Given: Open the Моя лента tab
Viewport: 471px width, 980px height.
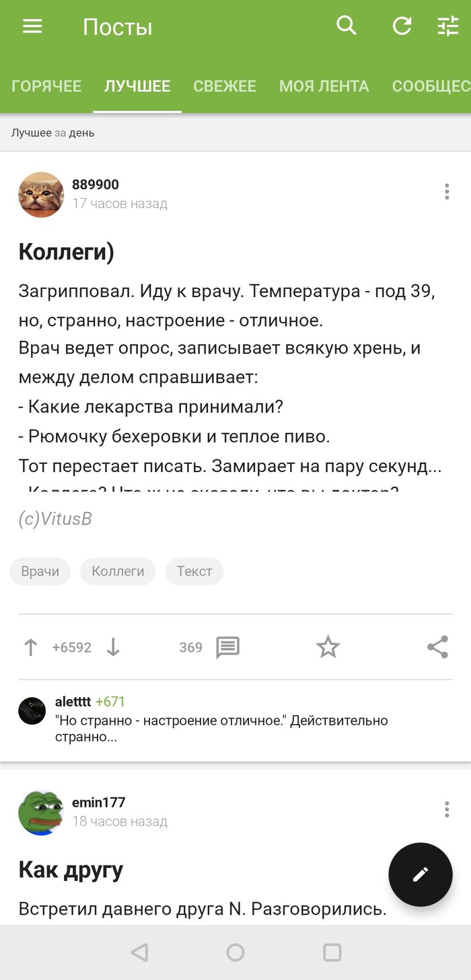Looking at the screenshot, I should click(324, 86).
